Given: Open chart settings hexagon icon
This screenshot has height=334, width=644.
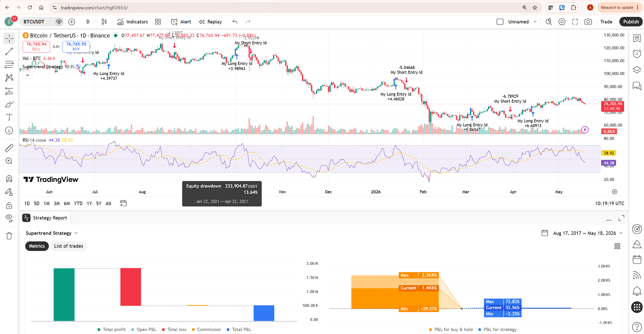Looking at the screenshot, I should 562,22.
